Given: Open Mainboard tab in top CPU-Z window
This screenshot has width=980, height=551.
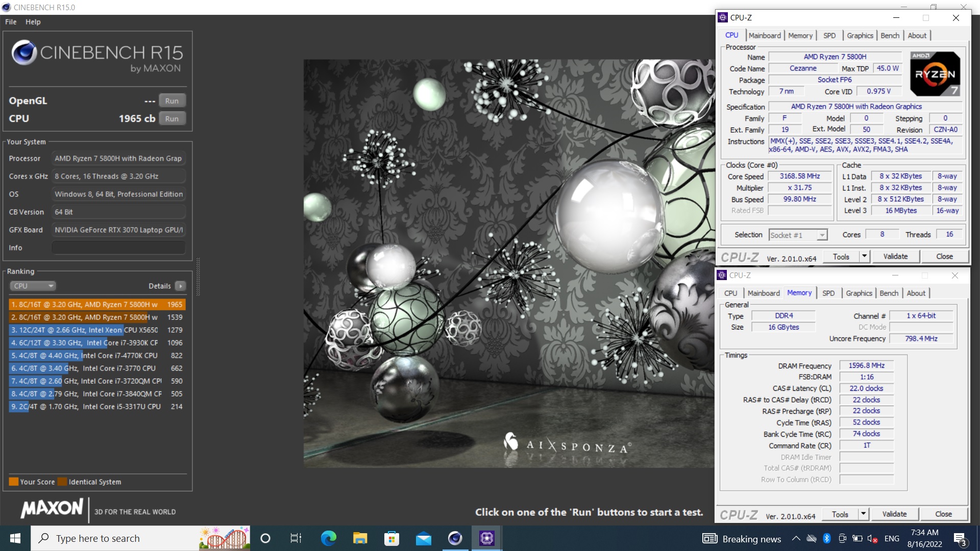Looking at the screenshot, I should (x=765, y=35).
